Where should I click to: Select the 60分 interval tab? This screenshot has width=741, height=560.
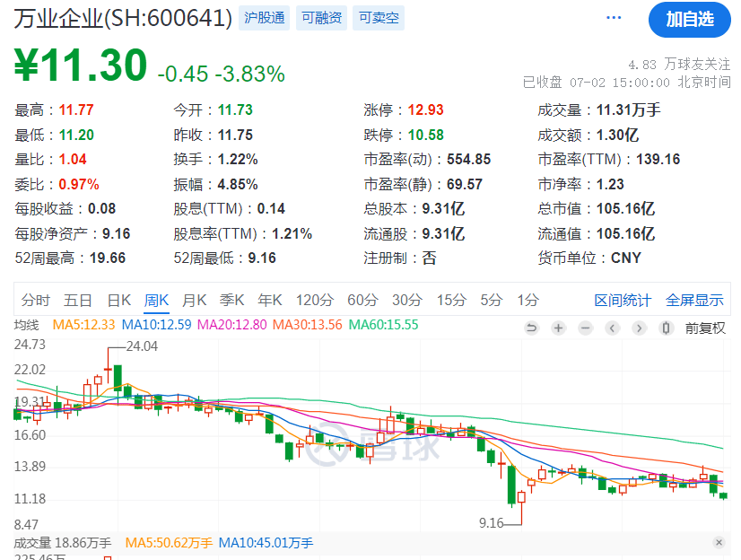(x=362, y=300)
